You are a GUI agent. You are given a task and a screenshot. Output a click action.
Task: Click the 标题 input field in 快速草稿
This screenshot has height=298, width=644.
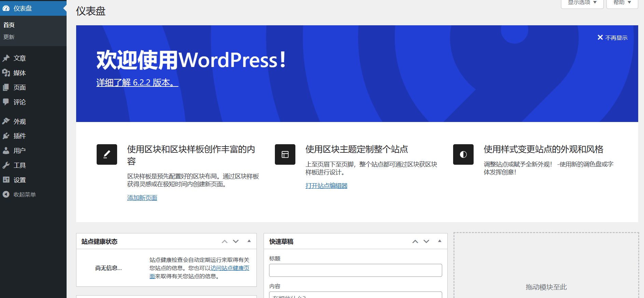[x=355, y=270]
